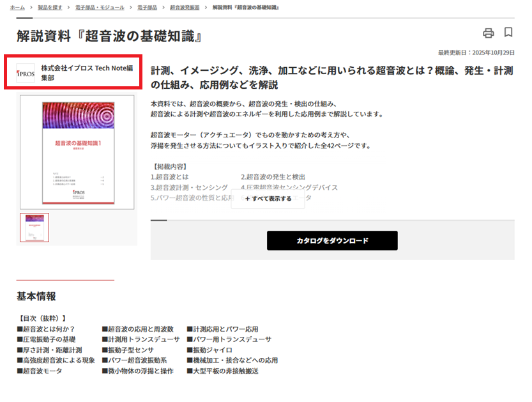The height and width of the screenshot is (402, 532).
Task: Open the large catalog cover preview image
Action: 77,152
